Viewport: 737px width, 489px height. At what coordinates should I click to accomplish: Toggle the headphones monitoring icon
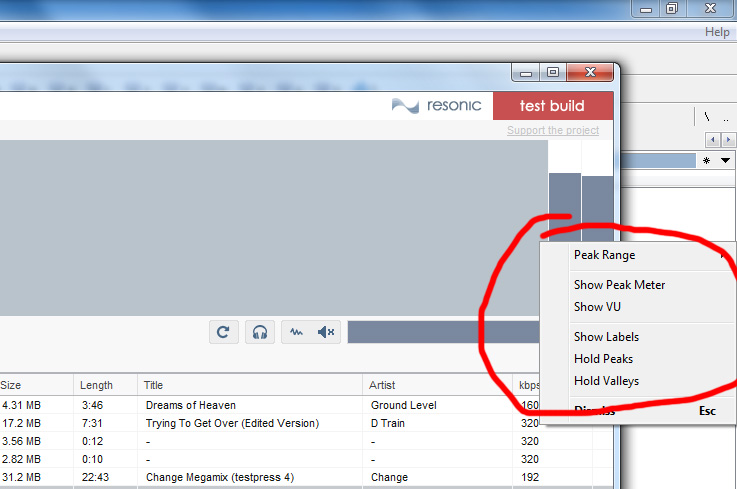260,332
